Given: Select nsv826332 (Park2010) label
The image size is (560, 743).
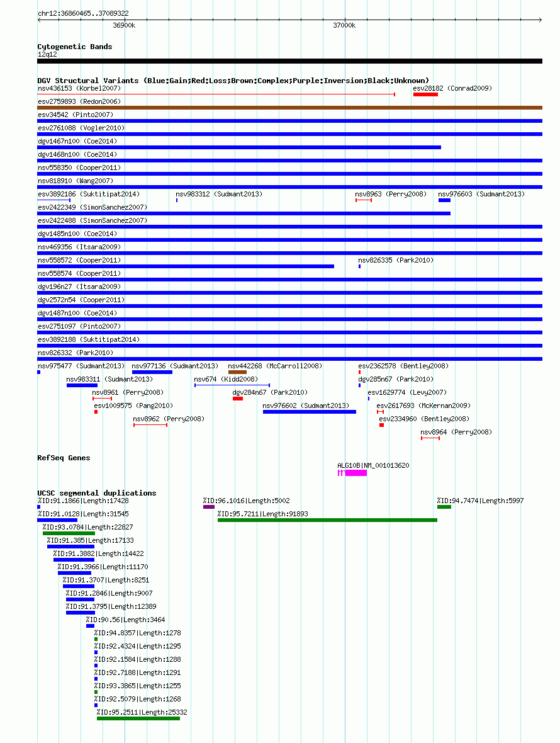Looking at the screenshot, I should point(76,353).
